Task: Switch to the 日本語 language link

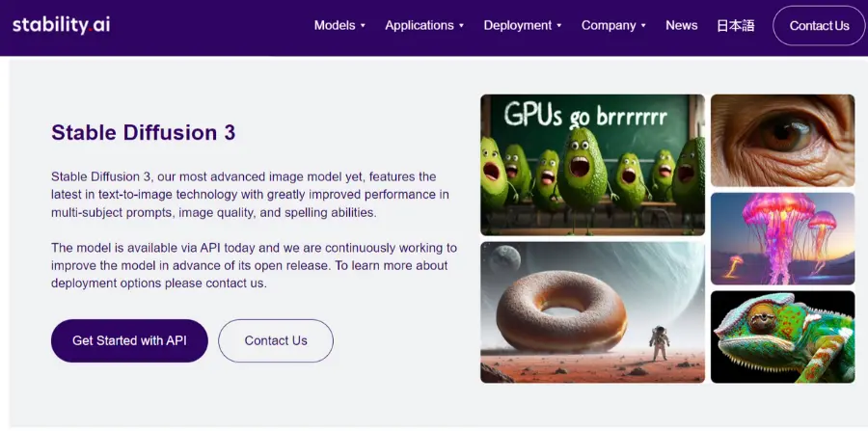Action: [736, 25]
